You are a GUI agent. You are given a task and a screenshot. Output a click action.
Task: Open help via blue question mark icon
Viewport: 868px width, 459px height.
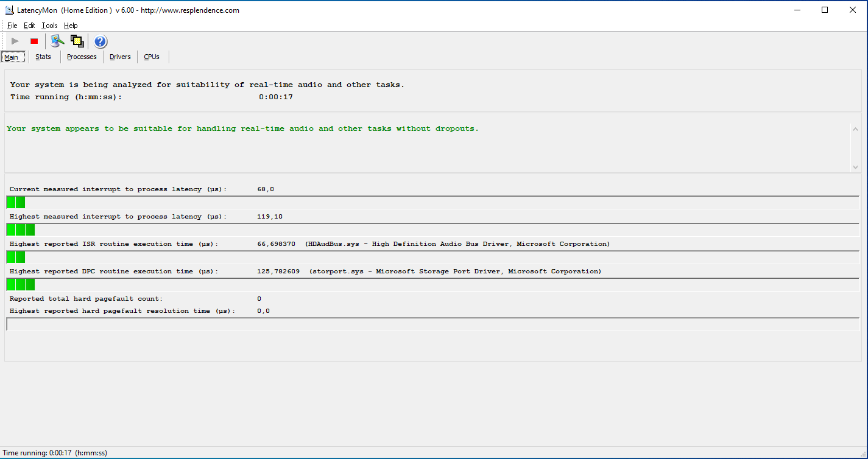[x=101, y=41]
